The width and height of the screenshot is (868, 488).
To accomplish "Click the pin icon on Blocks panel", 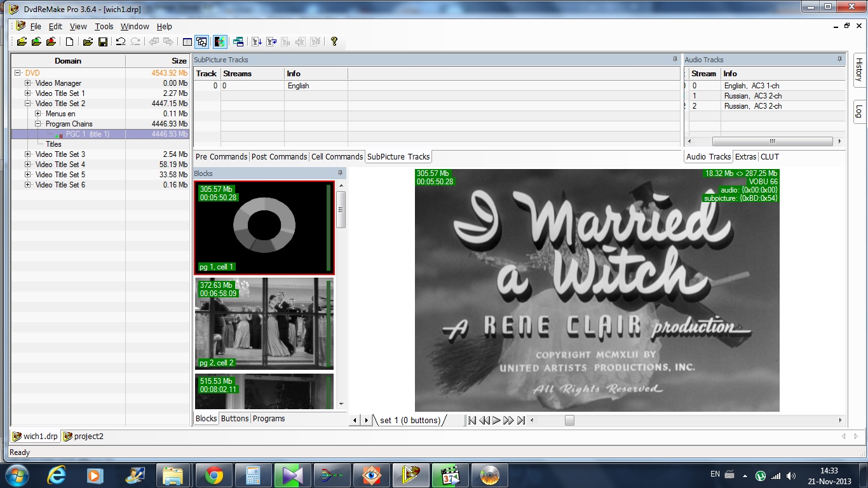I will coord(341,173).
